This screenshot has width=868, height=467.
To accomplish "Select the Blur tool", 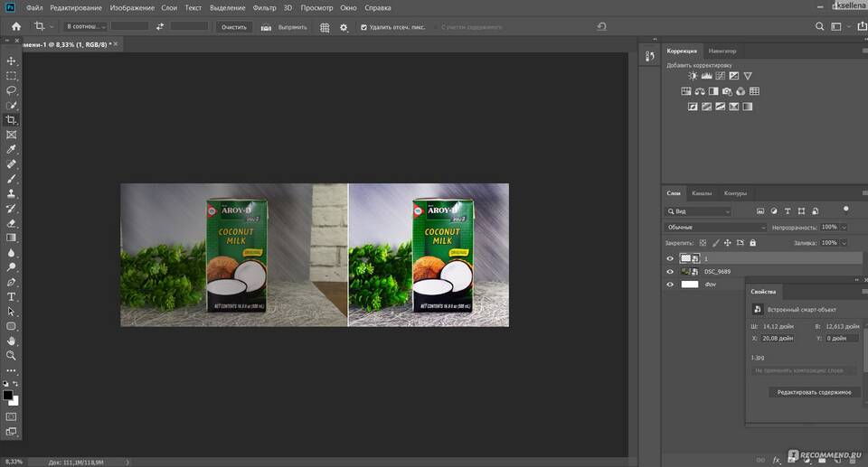I will 11,252.
